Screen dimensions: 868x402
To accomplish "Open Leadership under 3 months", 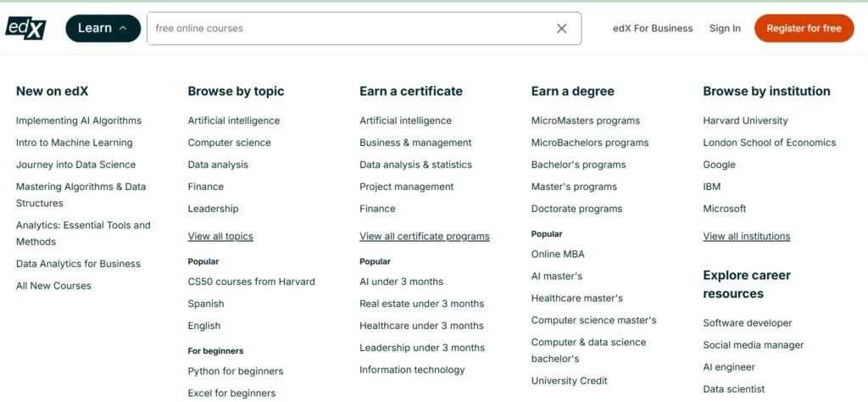I will pos(422,348).
